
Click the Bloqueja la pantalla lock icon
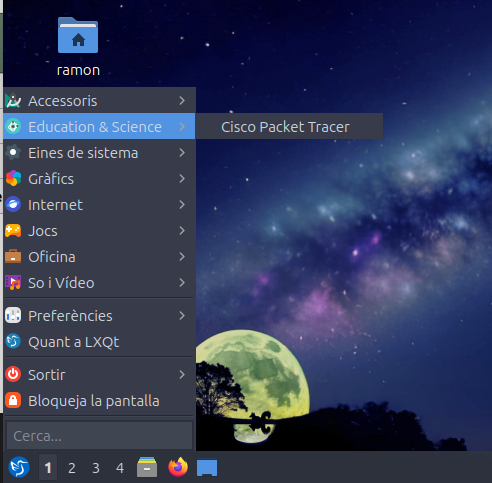[x=13, y=400]
